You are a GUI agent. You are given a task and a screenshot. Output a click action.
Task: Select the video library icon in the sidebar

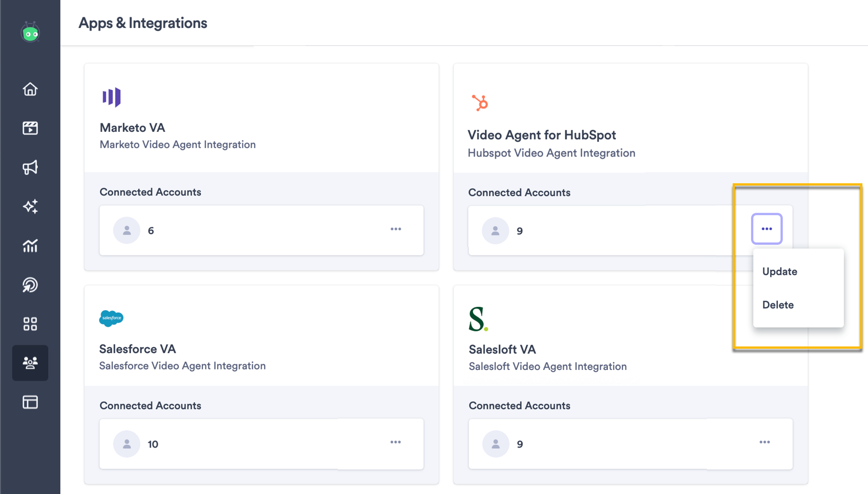(x=30, y=128)
